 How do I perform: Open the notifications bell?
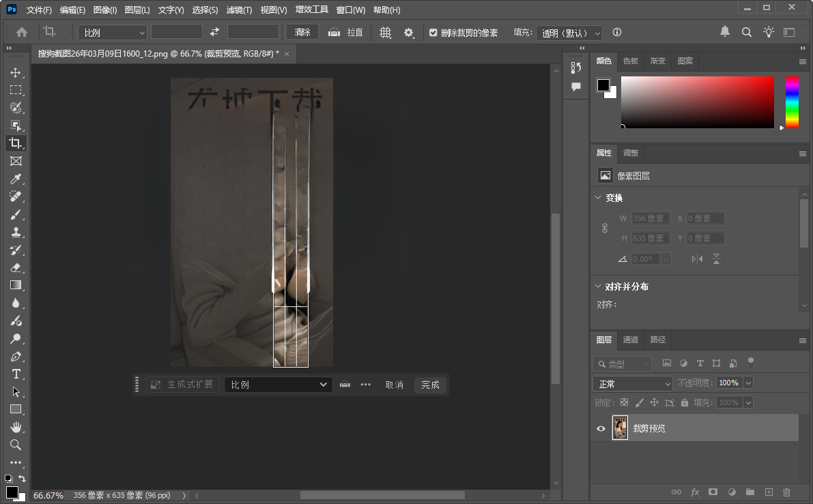(725, 31)
